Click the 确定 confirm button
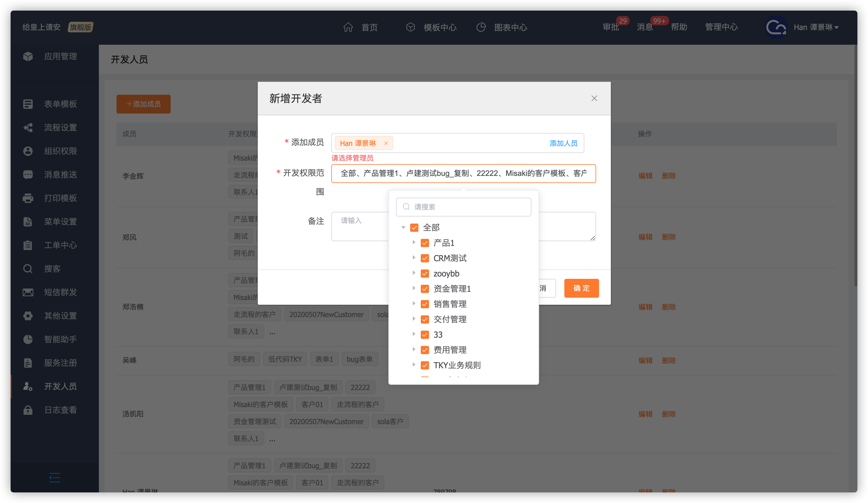Image resolution: width=868 pixels, height=503 pixels. click(x=581, y=288)
